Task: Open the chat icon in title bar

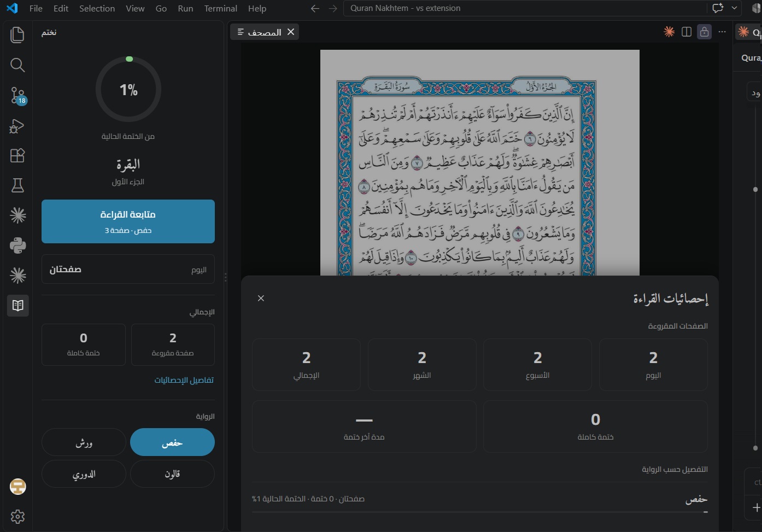Action: [718, 8]
